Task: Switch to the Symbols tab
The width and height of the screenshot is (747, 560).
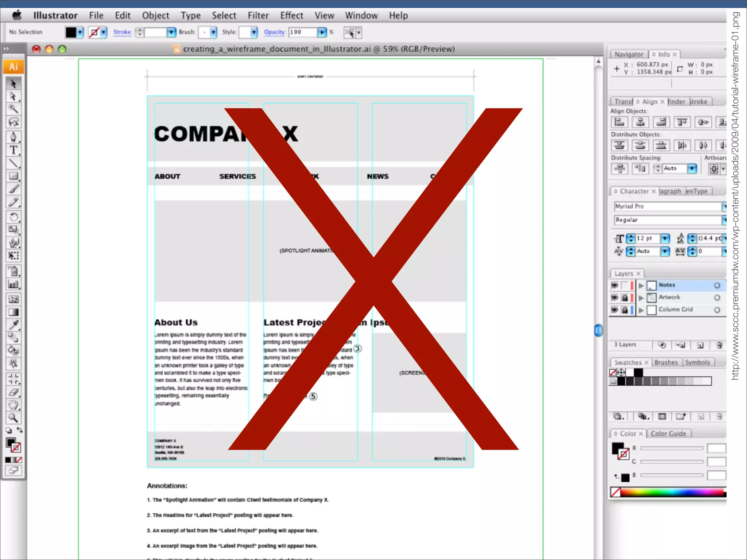Action: [x=697, y=362]
